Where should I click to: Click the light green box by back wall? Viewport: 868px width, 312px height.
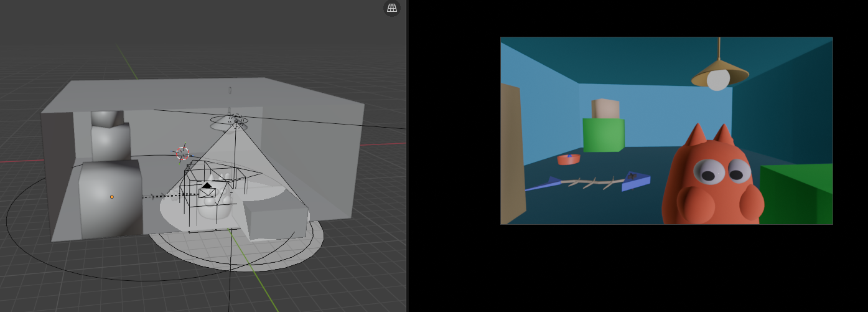602,135
